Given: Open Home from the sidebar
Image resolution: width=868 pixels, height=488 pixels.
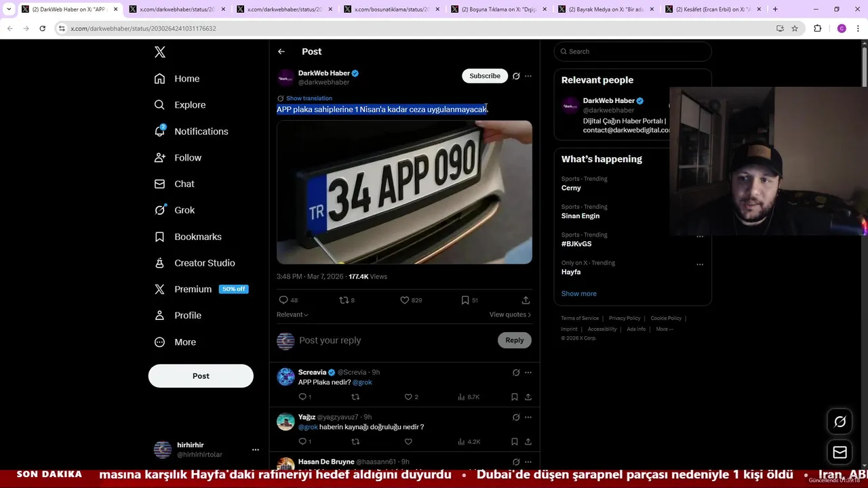Looking at the screenshot, I should [x=177, y=79].
